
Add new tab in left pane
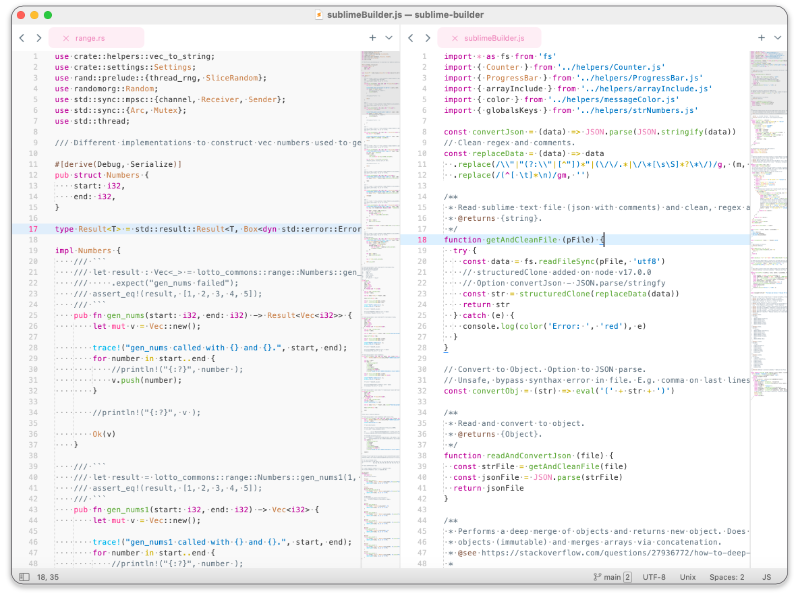[x=372, y=38]
